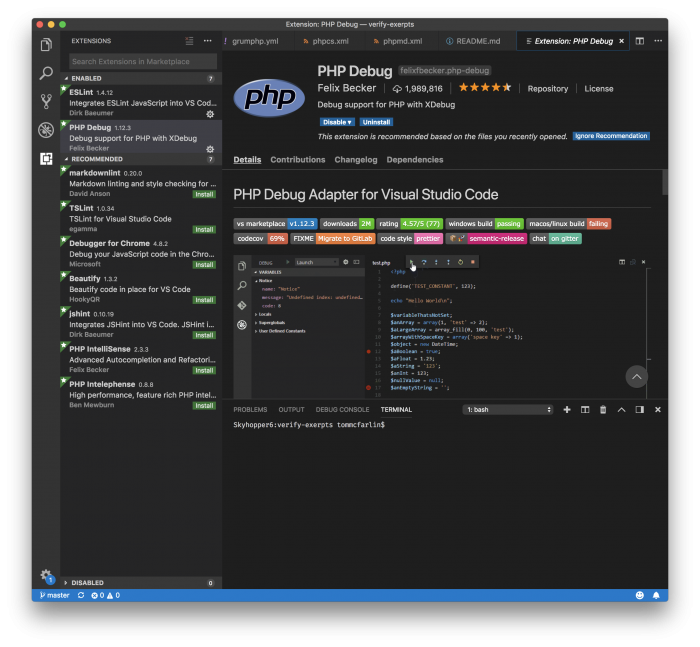
Task: Select the Extensions view icon
Action: click(46, 159)
